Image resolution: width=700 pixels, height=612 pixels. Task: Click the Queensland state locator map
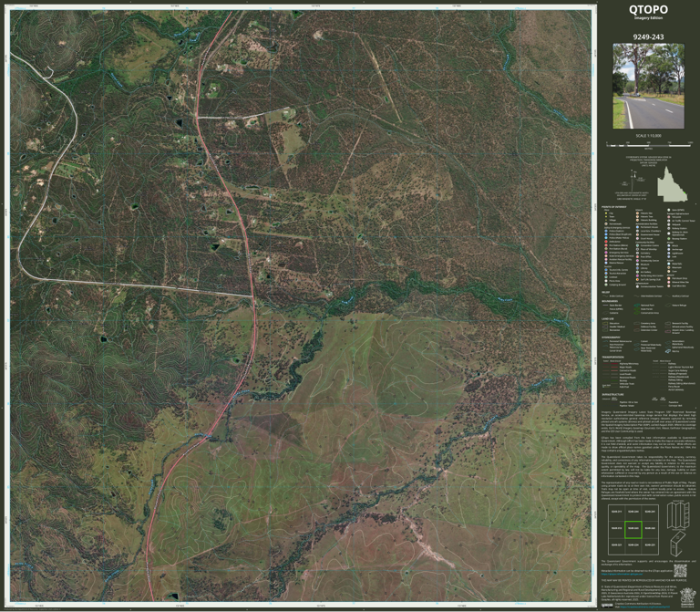[x=673, y=183]
